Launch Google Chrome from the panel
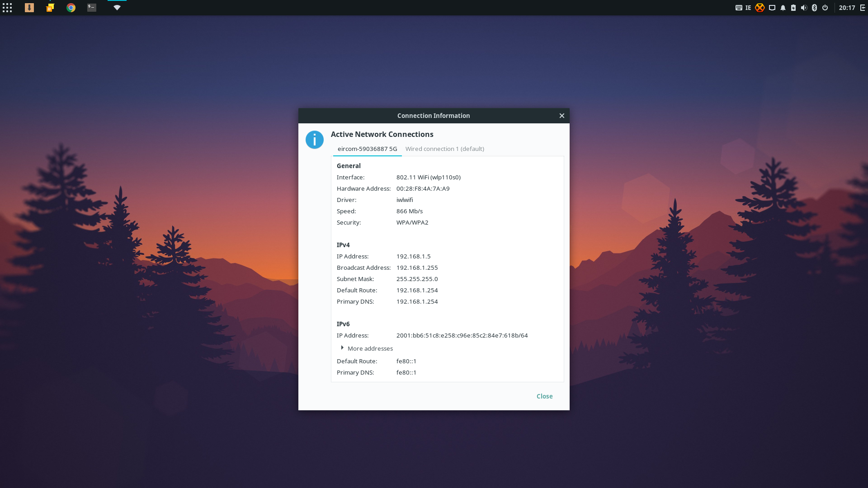Screen dimensions: 868x488 (71, 8)
